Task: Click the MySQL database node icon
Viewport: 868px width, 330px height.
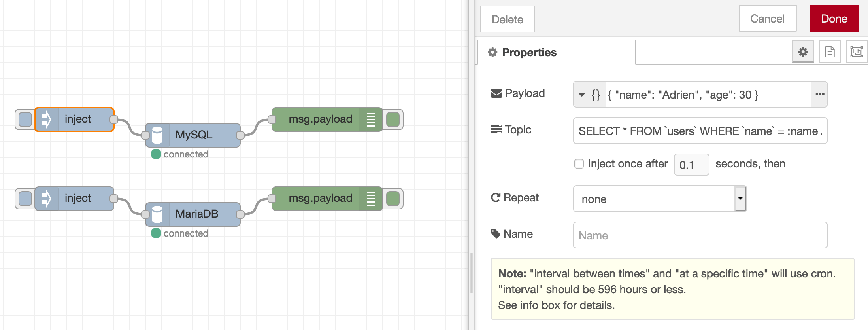Action: tap(157, 135)
